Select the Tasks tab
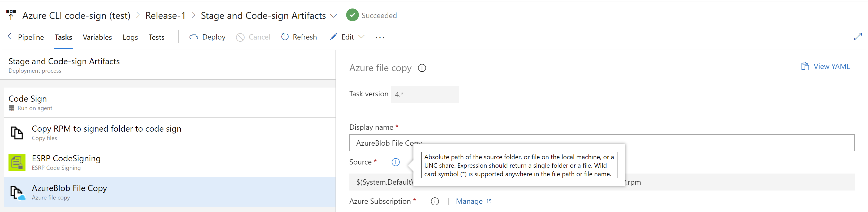This screenshot has width=868, height=212. click(x=63, y=37)
